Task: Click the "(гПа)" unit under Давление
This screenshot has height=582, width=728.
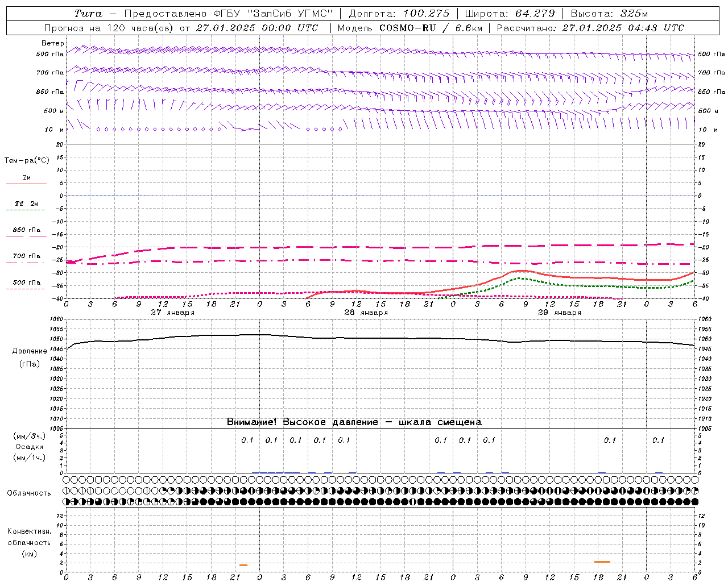Action: [30, 364]
